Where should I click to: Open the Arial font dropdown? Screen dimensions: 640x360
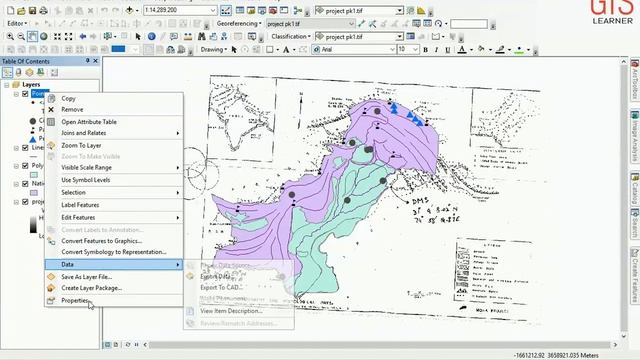pos(392,50)
